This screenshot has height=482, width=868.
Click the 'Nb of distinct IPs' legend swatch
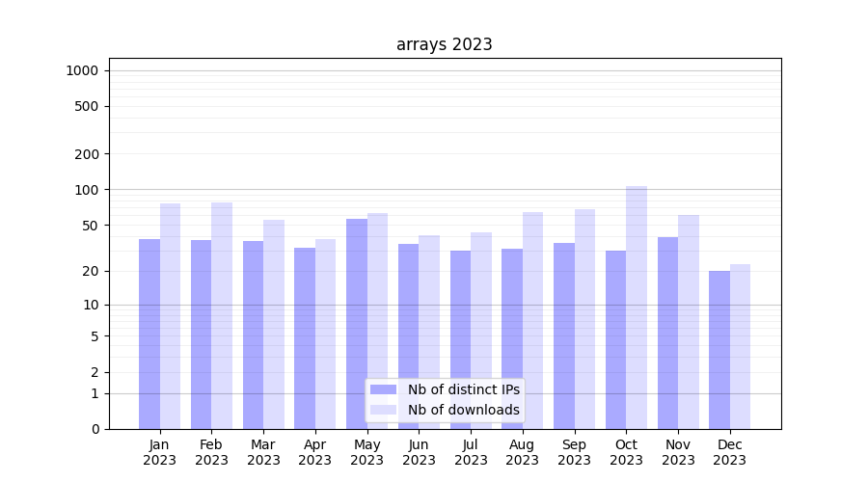point(383,389)
